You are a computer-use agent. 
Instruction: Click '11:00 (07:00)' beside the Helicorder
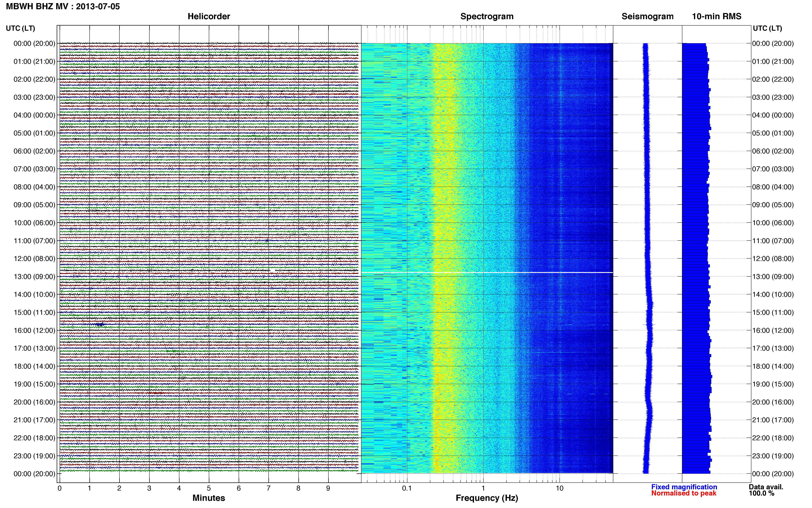pos(34,241)
